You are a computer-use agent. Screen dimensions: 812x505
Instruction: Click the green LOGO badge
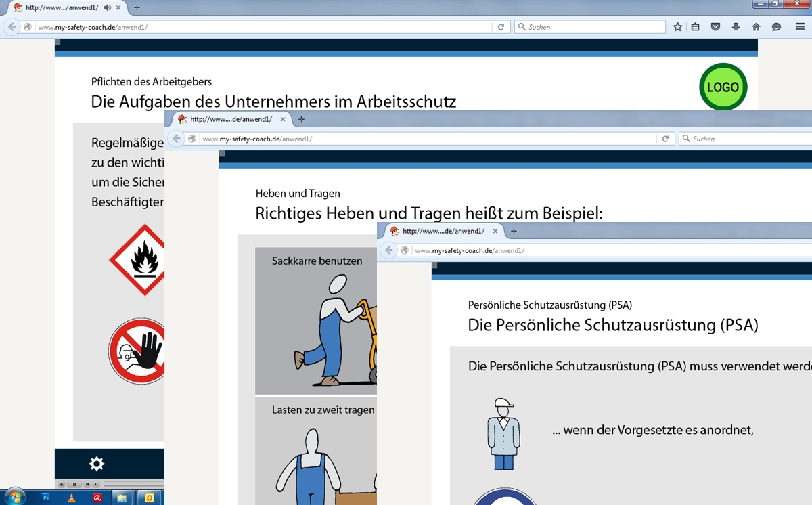pos(723,87)
